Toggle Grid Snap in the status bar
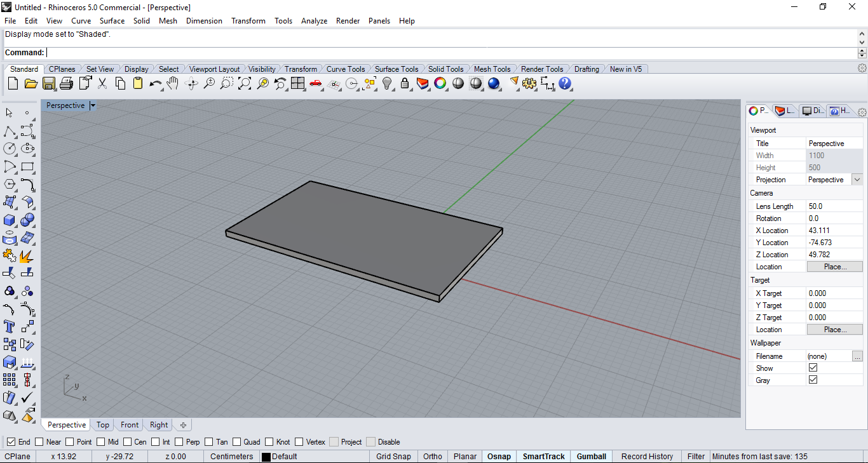Viewport: 868px width, 463px height. (x=393, y=456)
